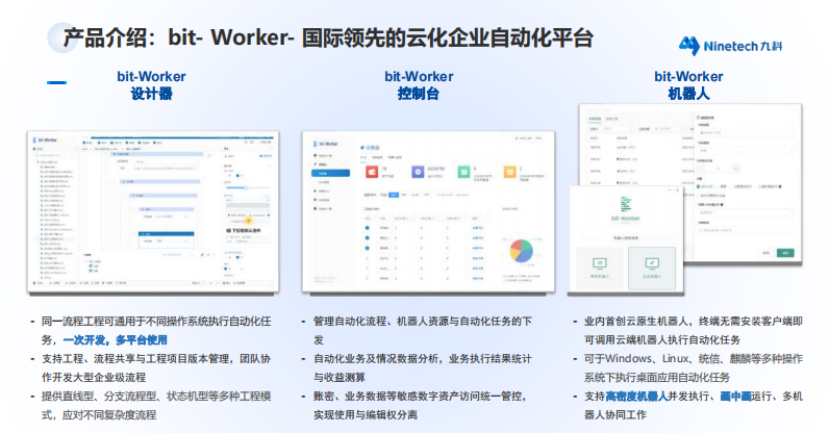Click the date input field in robot dialog
Image resolution: width=831 pixels, height=434 pixels.
click(x=746, y=230)
